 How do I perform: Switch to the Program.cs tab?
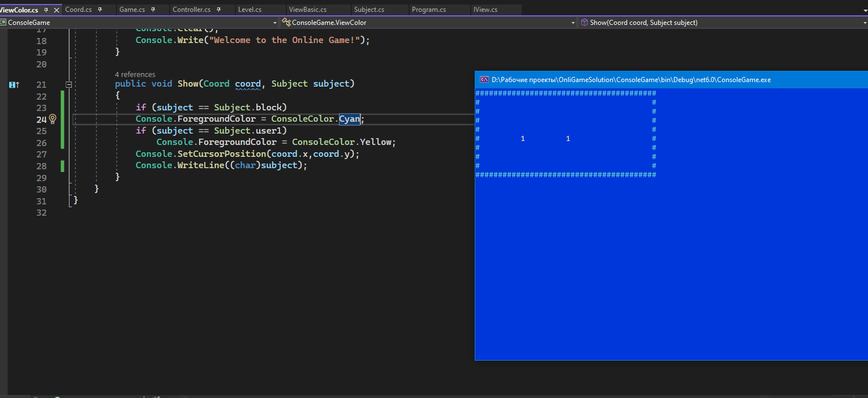coord(429,10)
